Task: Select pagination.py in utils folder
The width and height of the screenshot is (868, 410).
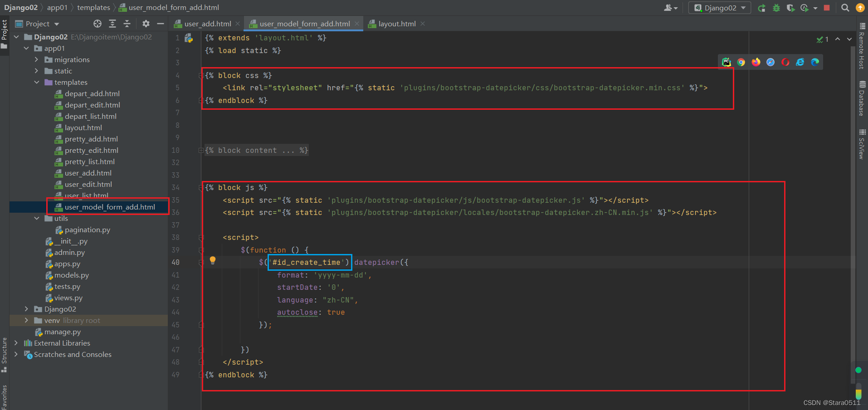Action: click(87, 229)
